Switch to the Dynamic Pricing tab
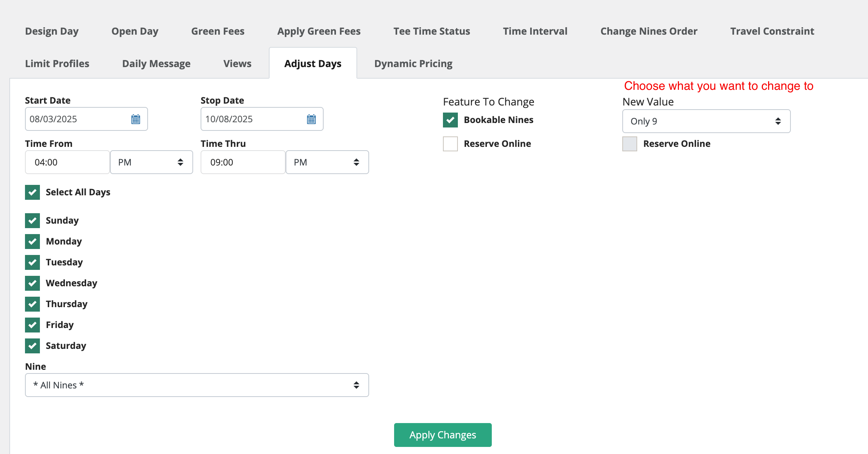This screenshot has height=454, width=868. tap(413, 64)
